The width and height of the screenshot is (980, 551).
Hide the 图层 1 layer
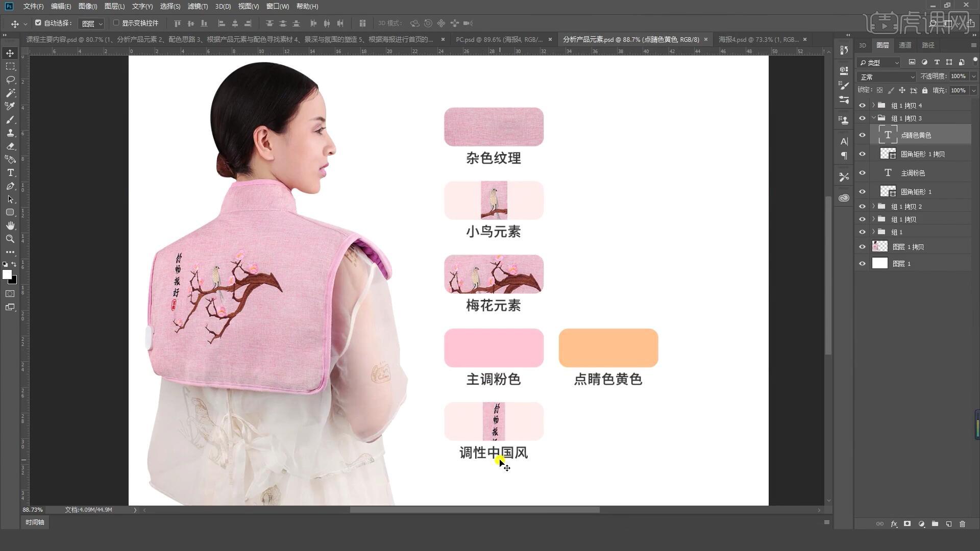click(x=863, y=264)
